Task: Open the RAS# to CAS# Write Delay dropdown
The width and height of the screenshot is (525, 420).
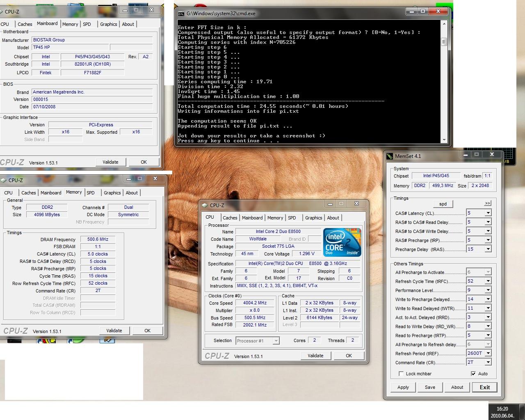Action: pyautogui.click(x=488, y=231)
